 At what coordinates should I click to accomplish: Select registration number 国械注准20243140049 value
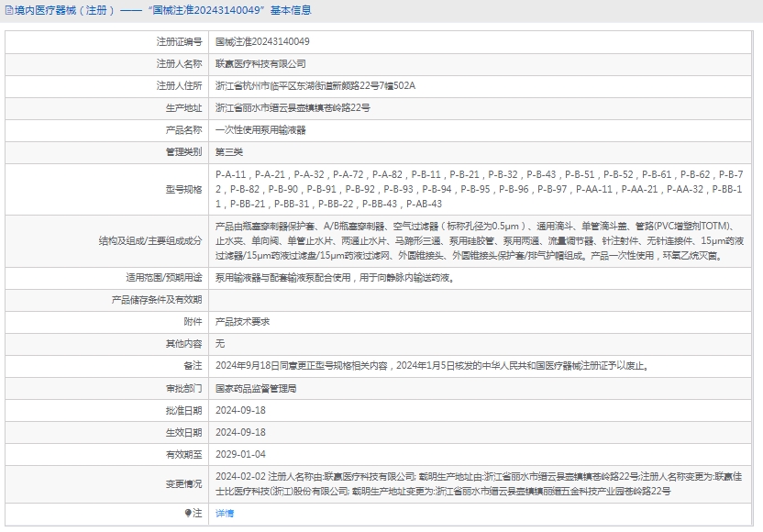pyautogui.click(x=262, y=42)
